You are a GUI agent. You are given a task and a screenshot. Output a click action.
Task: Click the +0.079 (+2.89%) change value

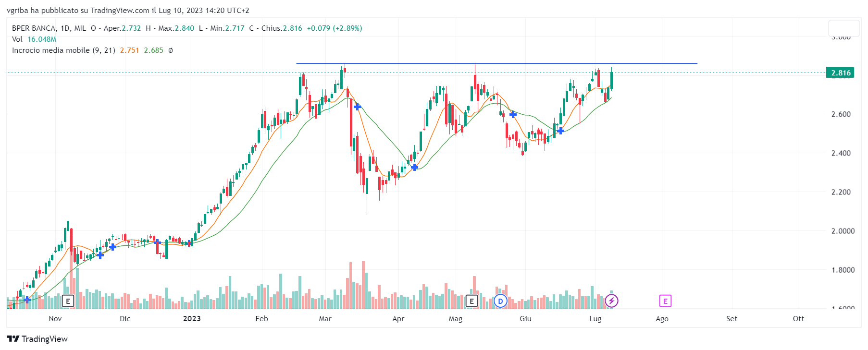click(335, 28)
